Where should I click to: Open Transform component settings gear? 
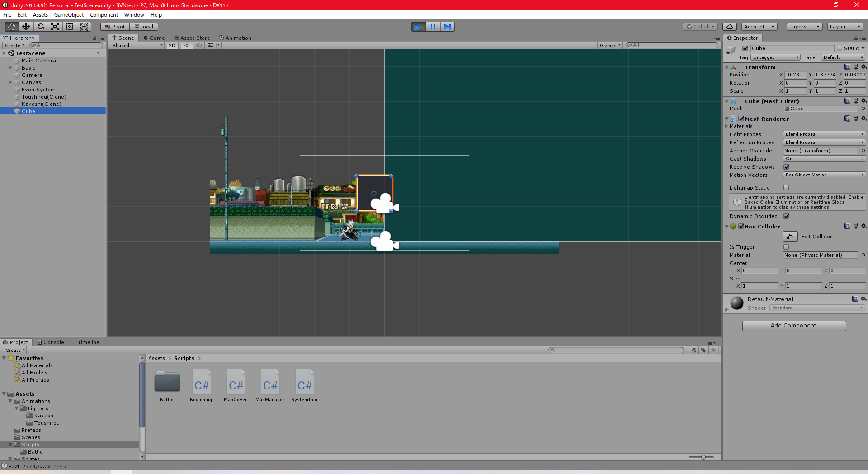(x=863, y=67)
